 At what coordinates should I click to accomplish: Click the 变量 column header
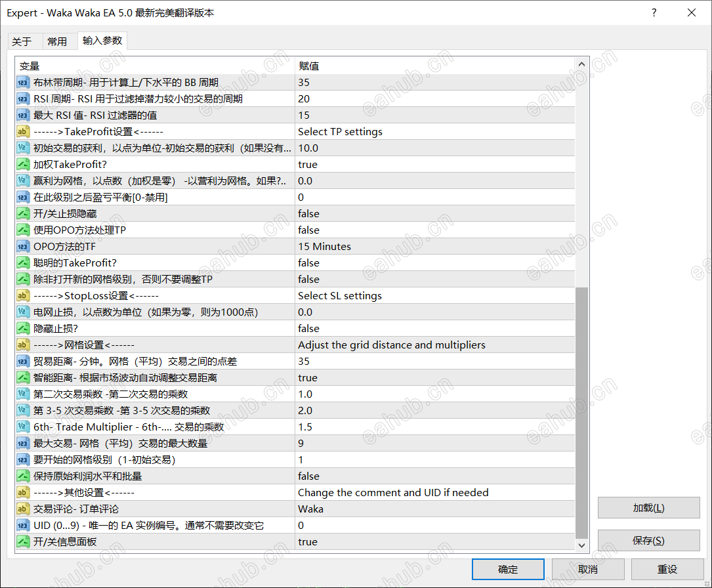pyautogui.click(x=155, y=66)
